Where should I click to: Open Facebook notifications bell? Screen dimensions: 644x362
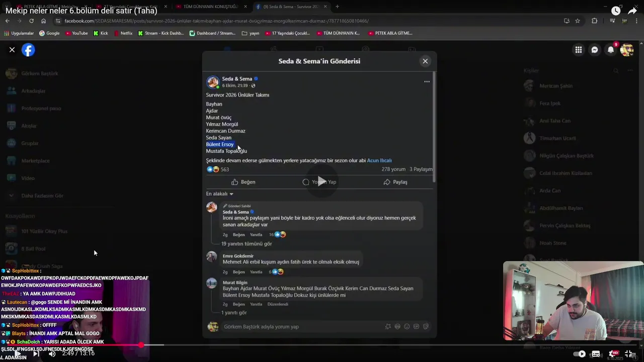[611, 50]
